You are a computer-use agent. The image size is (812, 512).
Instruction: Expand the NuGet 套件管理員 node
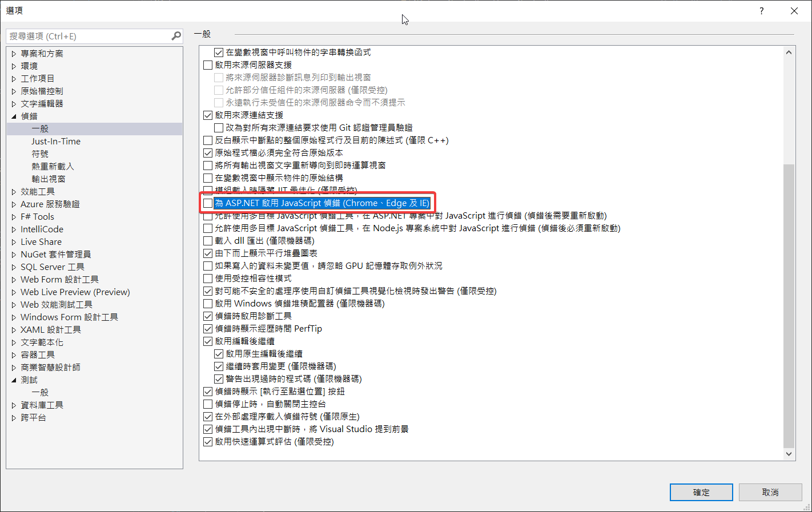point(14,255)
